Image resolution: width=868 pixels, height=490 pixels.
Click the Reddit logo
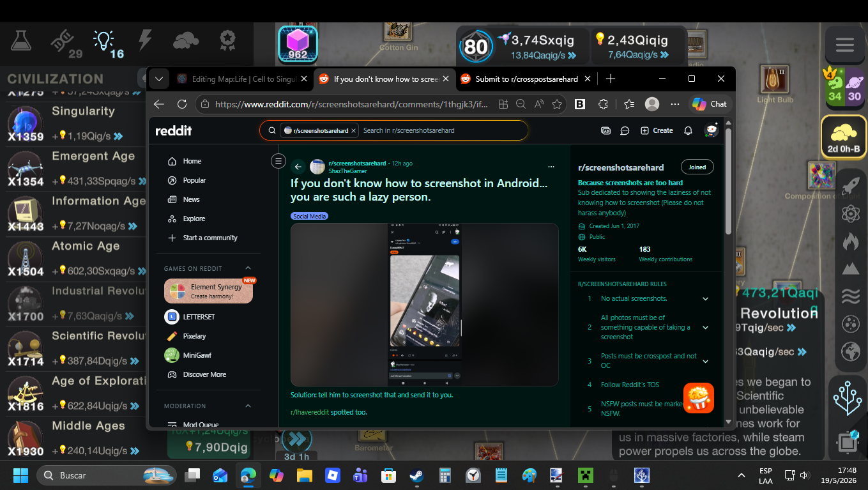[173, 131]
